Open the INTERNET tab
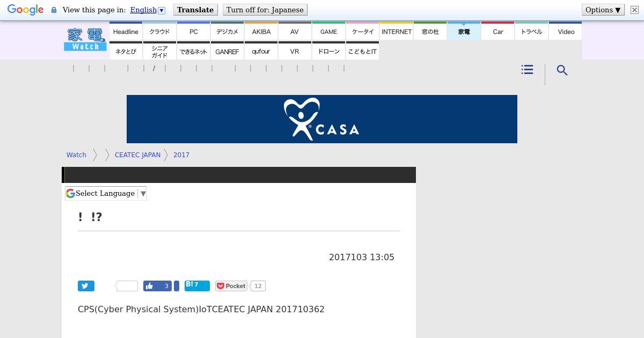644x338 pixels. pos(396,31)
